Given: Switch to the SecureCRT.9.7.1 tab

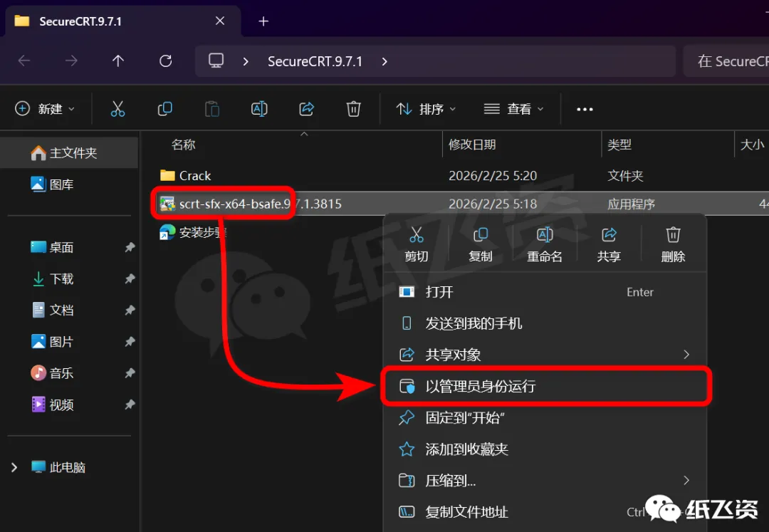Looking at the screenshot, I should pos(122,21).
